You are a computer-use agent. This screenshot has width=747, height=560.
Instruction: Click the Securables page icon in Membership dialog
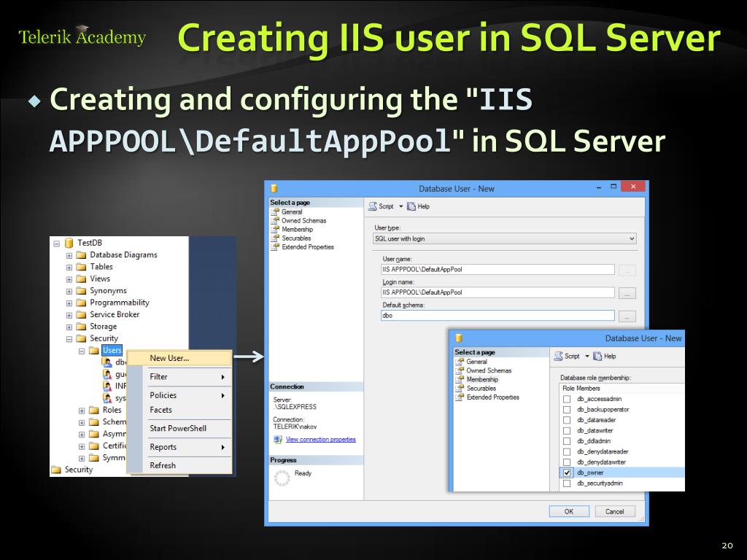coord(460,388)
